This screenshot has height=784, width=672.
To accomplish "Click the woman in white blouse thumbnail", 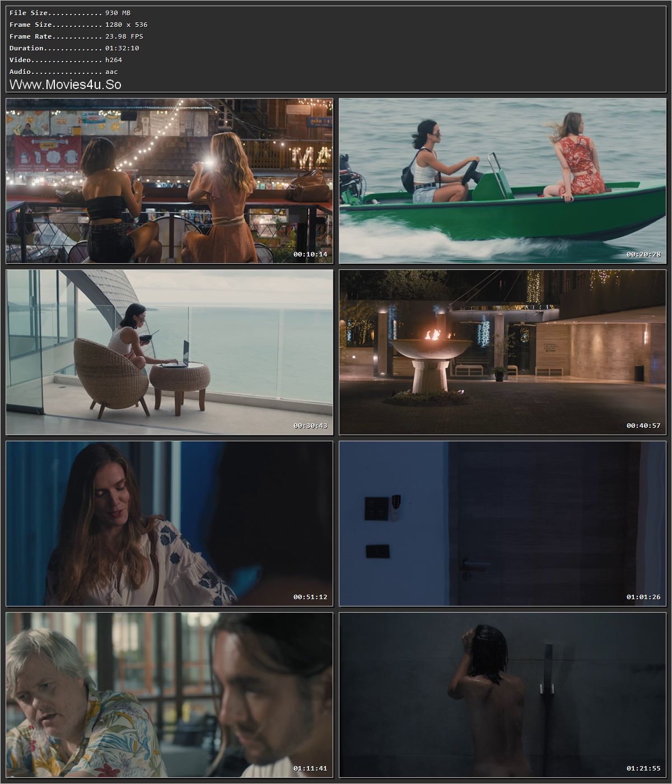I will pyautogui.click(x=168, y=524).
